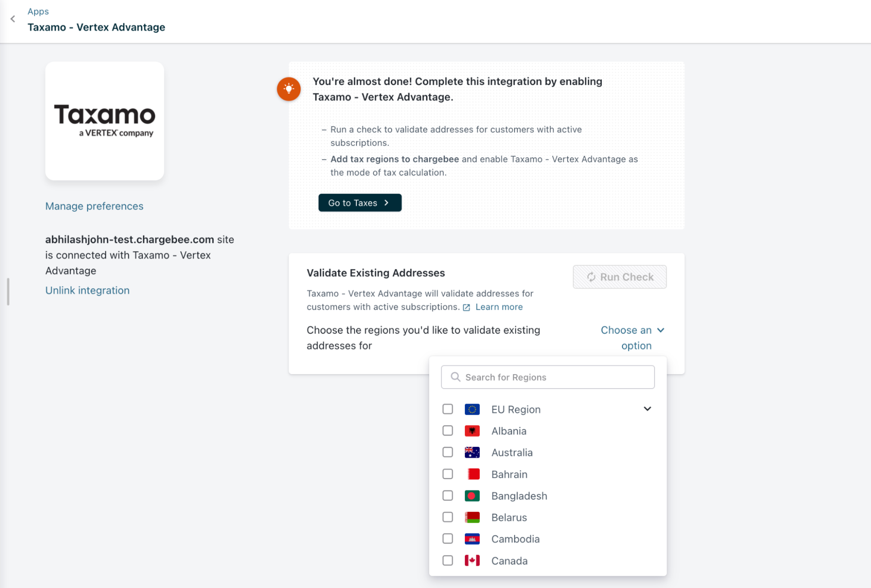Enable the Belarus checkbox
The width and height of the screenshot is (871, 588).
tap(447, 517)
